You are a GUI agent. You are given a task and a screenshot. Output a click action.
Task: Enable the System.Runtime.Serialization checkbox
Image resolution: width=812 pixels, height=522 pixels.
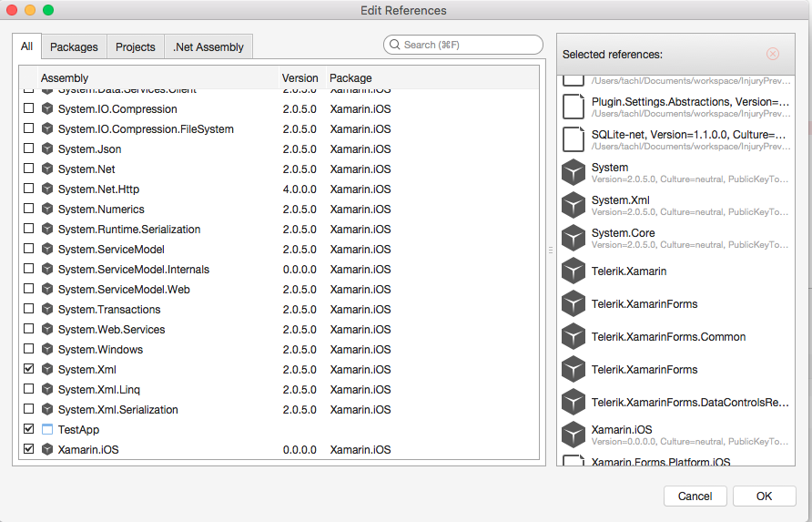(x=28, y=229)
